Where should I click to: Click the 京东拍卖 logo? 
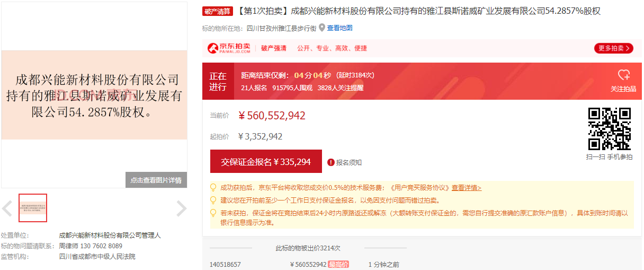point(229,48)
